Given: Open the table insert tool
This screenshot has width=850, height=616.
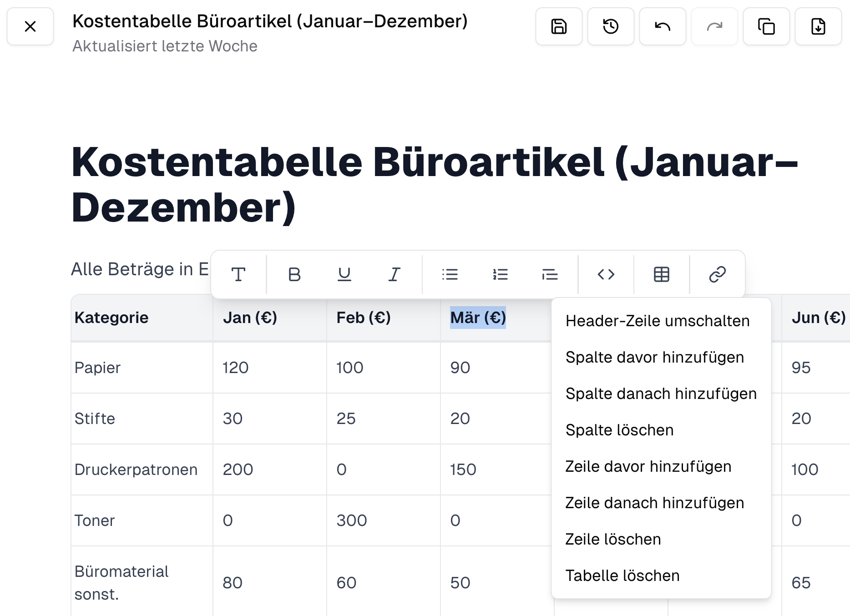Looking at the screenshot, I should tap(661, 274).
